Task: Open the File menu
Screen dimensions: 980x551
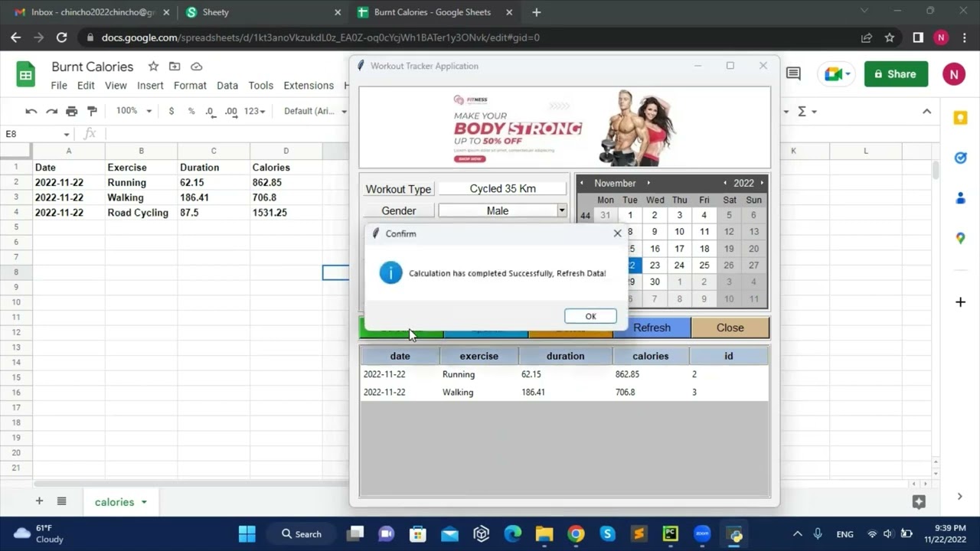Action: tap(59, 86)
